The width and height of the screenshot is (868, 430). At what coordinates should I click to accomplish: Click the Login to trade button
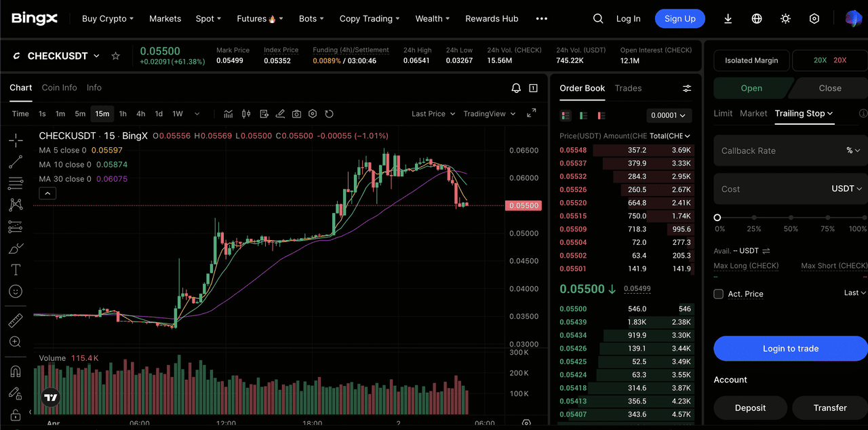(x=790, y=349)
